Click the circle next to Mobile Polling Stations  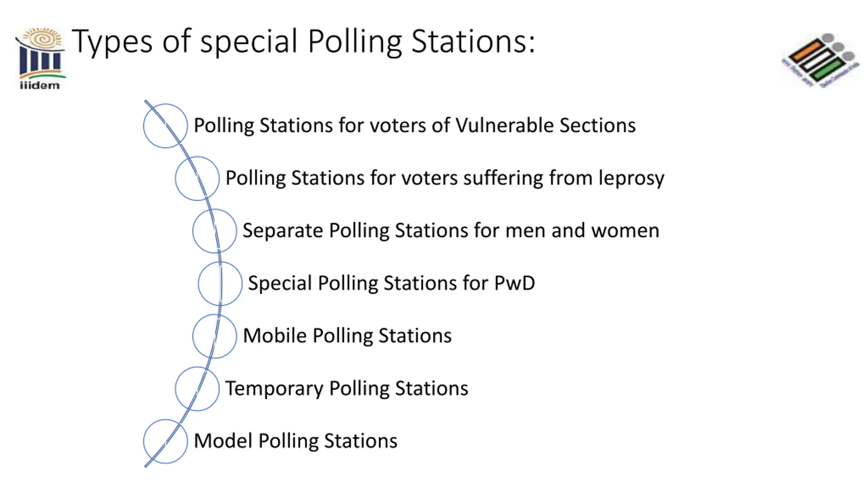[214, 336]
